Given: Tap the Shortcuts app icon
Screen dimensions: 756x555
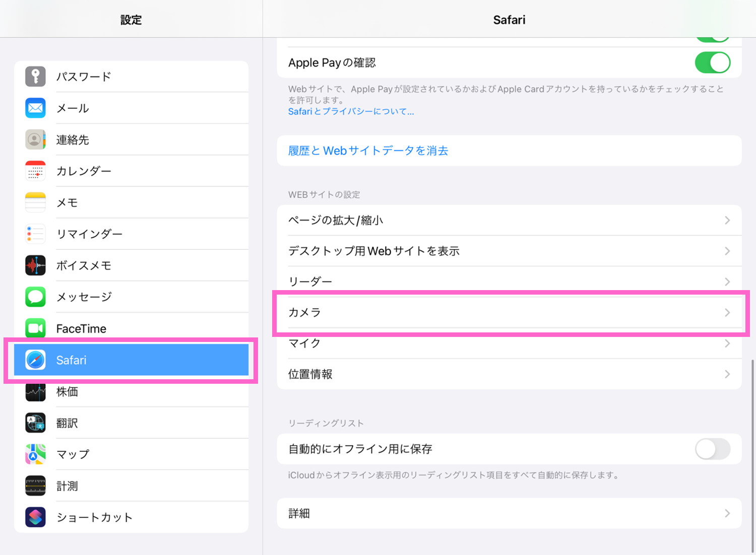Looking at the screenshot, I should pos(35,517).
